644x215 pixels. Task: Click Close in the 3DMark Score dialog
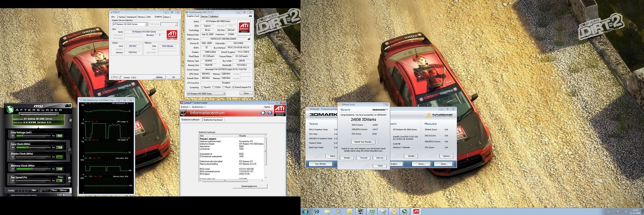coord(380,166)
